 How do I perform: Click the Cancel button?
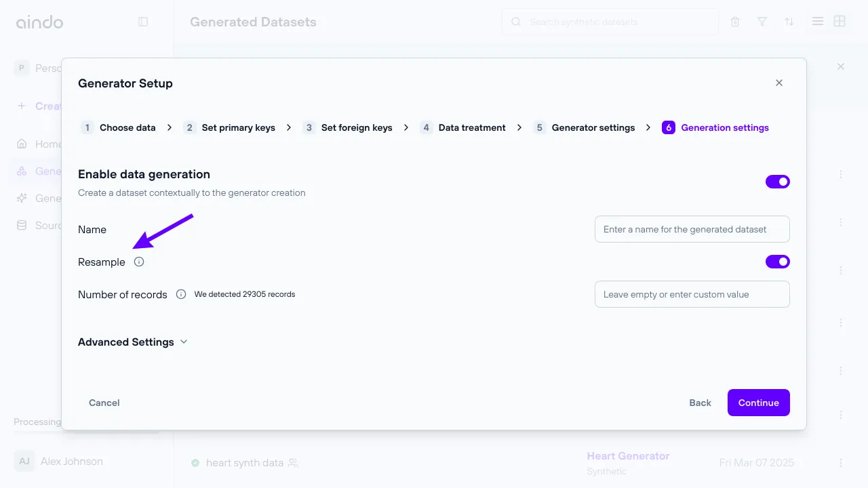click(104, 403)
